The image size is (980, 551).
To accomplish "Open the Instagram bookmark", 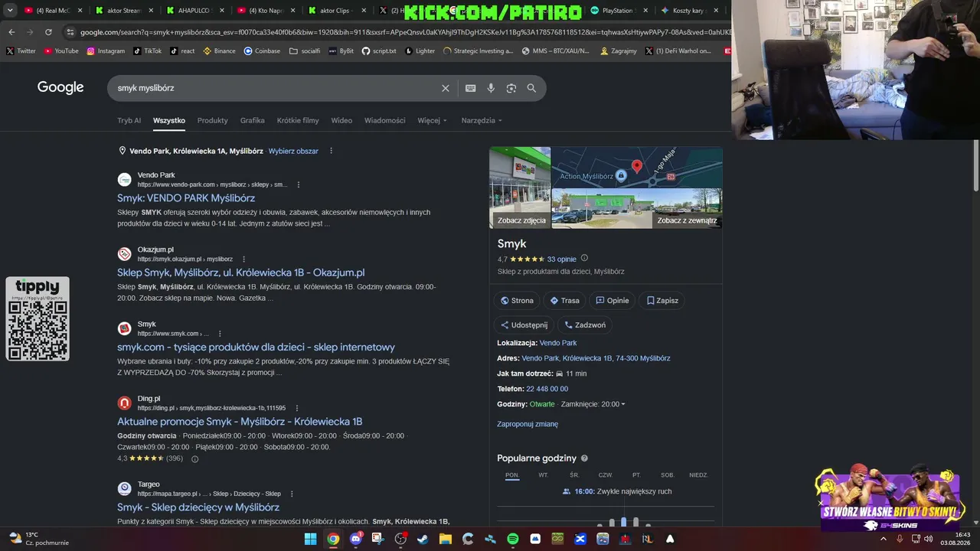I will click(x=106, y=51).
